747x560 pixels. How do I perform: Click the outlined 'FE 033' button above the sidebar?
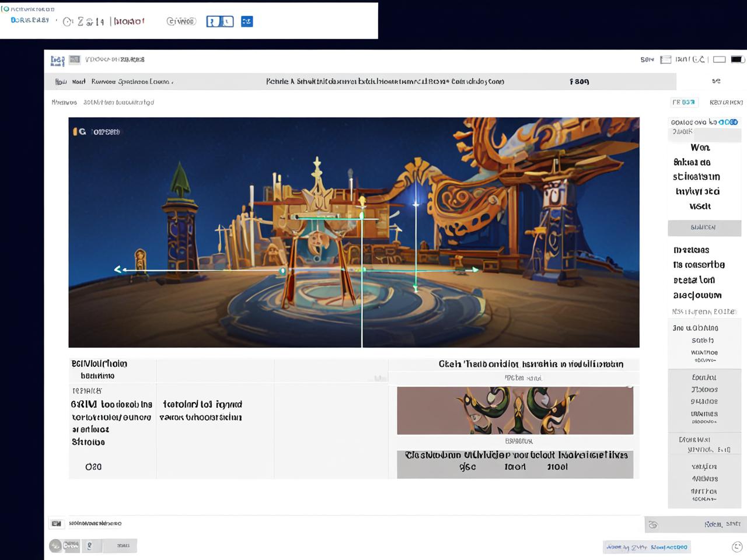tap(684, 102)
